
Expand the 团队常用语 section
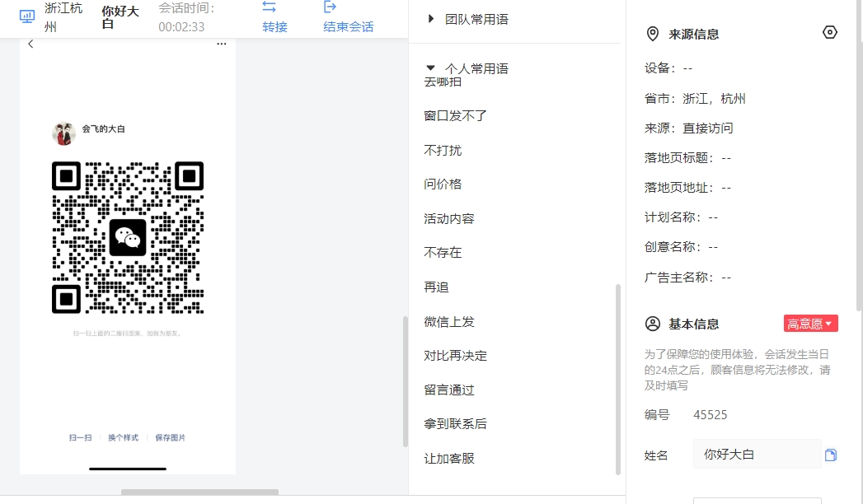coord(430,19)
